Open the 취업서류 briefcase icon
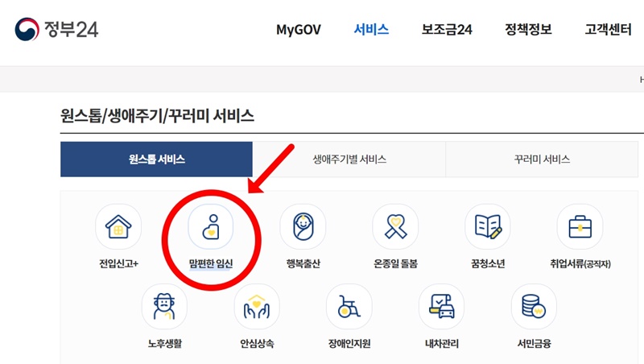 pyautogui.click(x=580, y=227)
